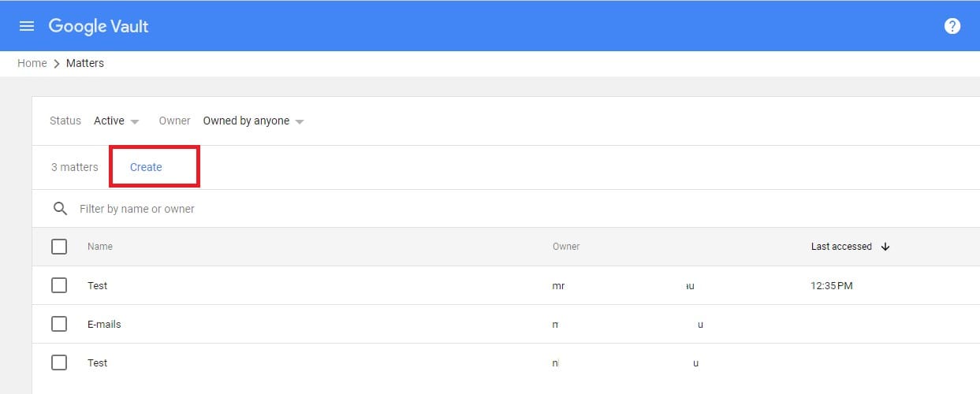Viewport: 980px width, 394px height.
Task: Open the Owned by anyone dropdown
Action: (x=253, y=121)
